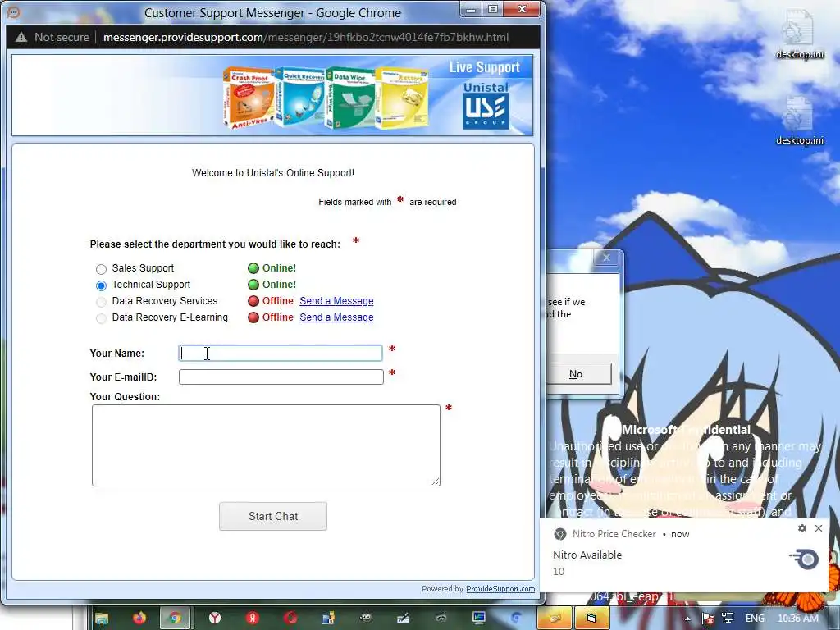
Task: Open the monitor display icon in taskbar
Action: (x=478, y=619)
